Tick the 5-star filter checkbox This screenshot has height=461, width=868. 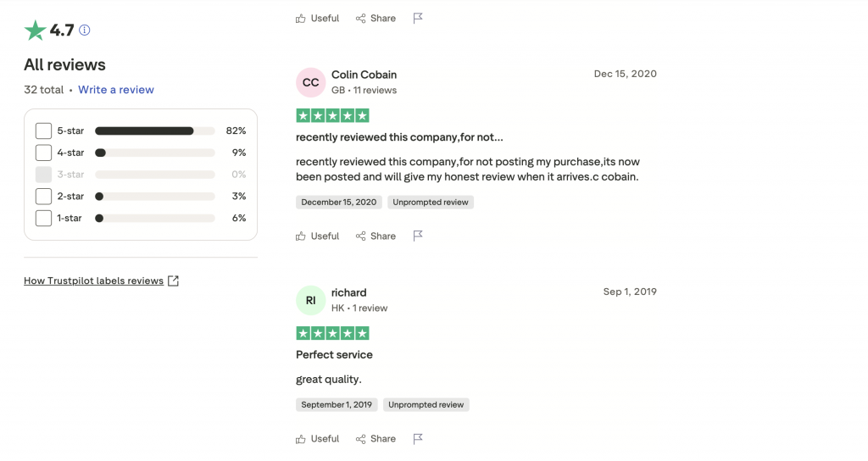tap(43, 131)
